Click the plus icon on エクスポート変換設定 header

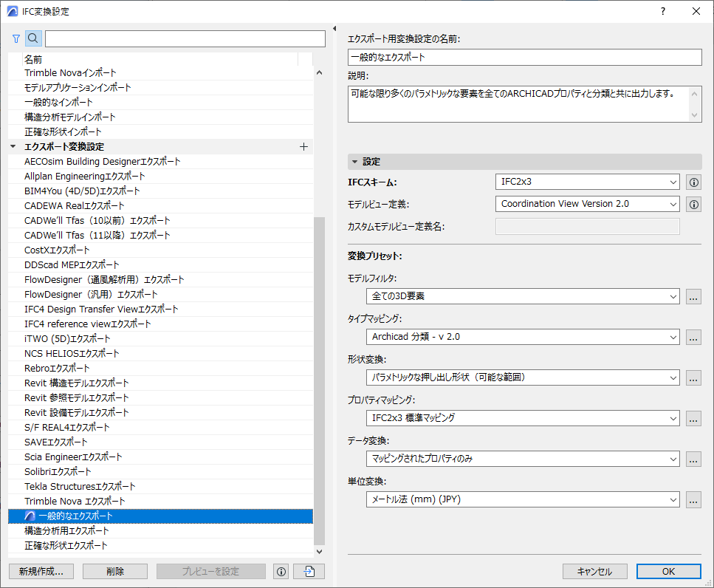point(303,146)
